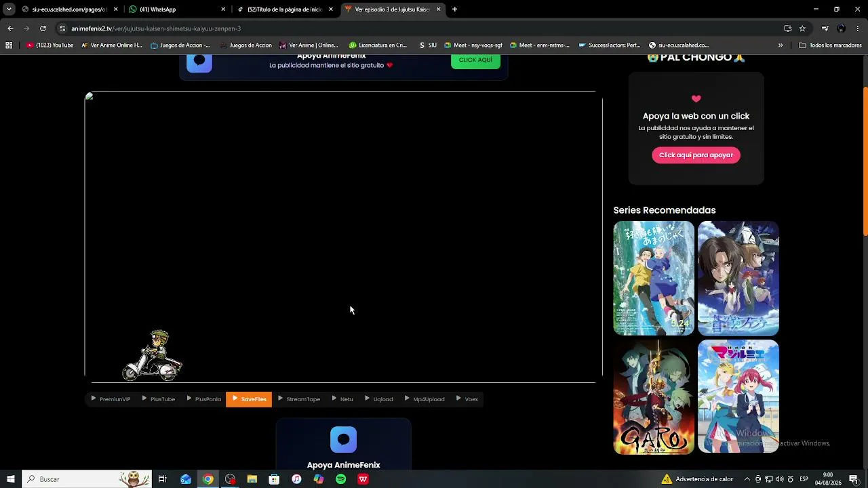
Task: Open the SIU bookmark
Action: click(428, 45)
